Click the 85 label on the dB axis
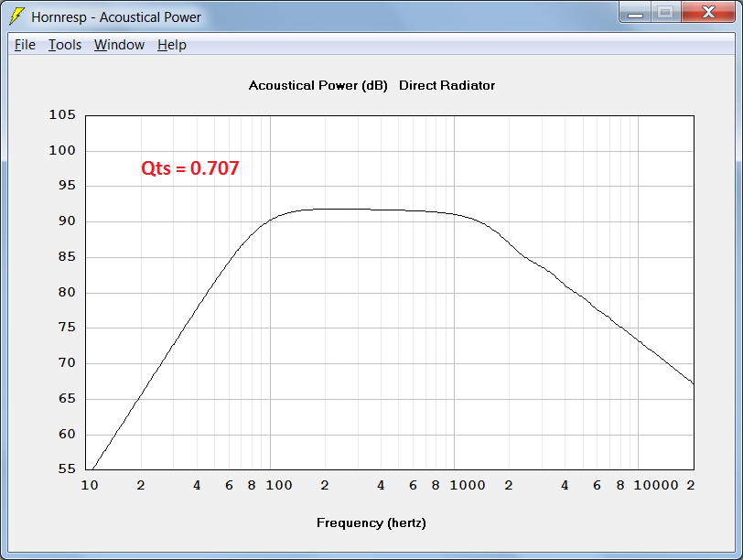The width and height of the screenshot is (743, 560). coord(67,257)
